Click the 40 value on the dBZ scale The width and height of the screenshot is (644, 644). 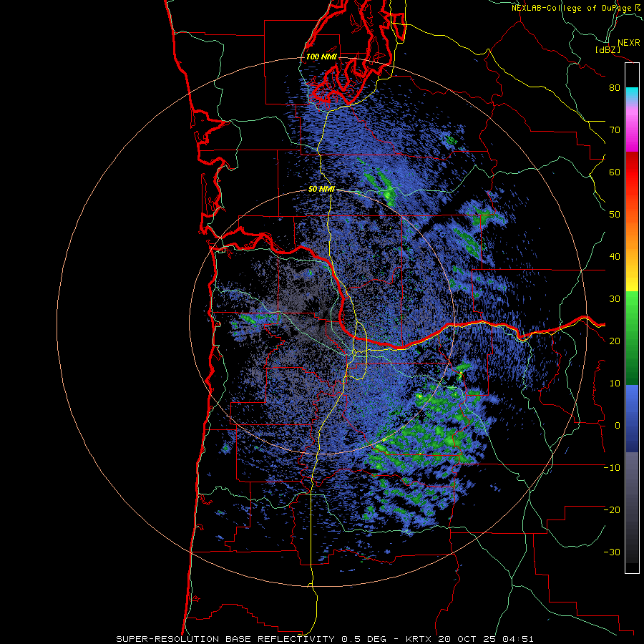615,257
